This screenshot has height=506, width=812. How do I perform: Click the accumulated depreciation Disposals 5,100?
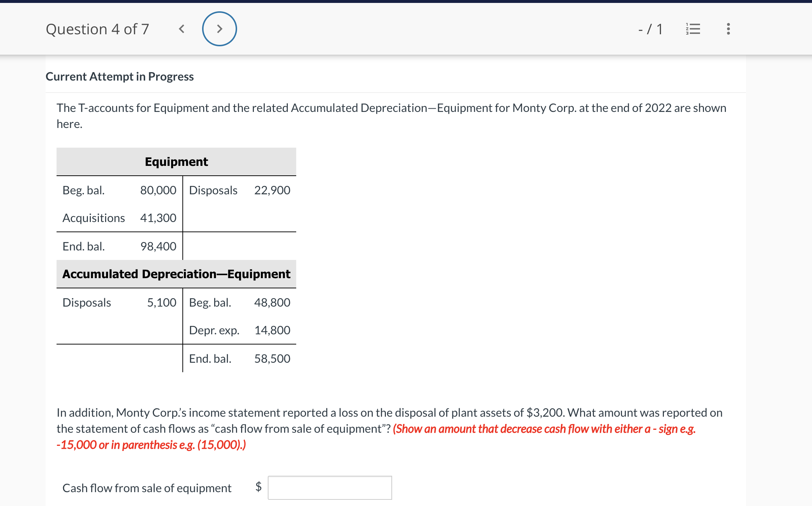click(161, 303)
